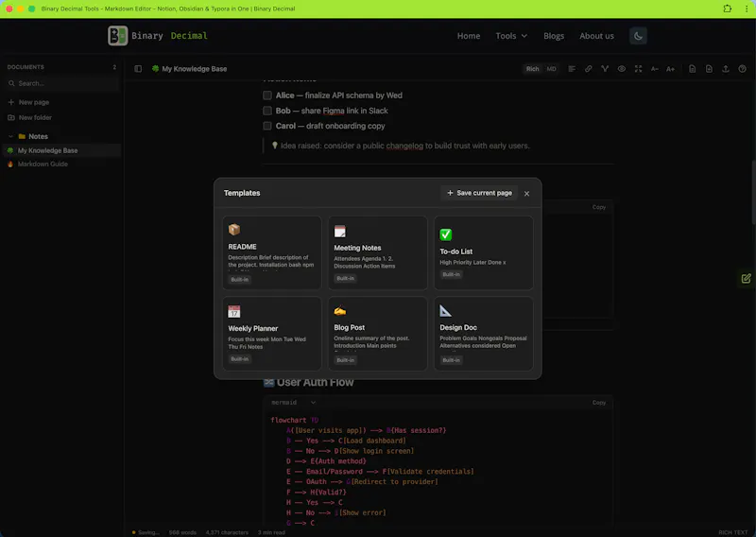756x537 pixels.
Task: Open My Knowledge Base in the sidebar
Action: coord(61,150)
